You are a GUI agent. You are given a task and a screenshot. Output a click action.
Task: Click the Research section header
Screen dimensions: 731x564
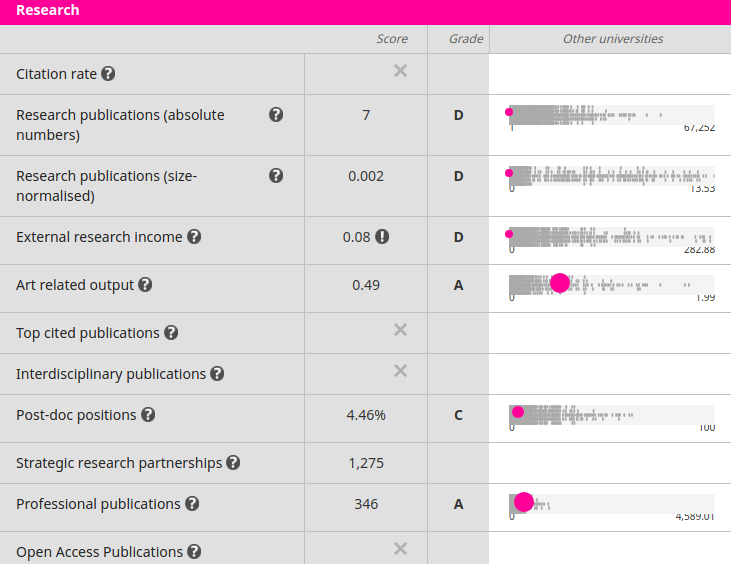(x=48, y=11)
